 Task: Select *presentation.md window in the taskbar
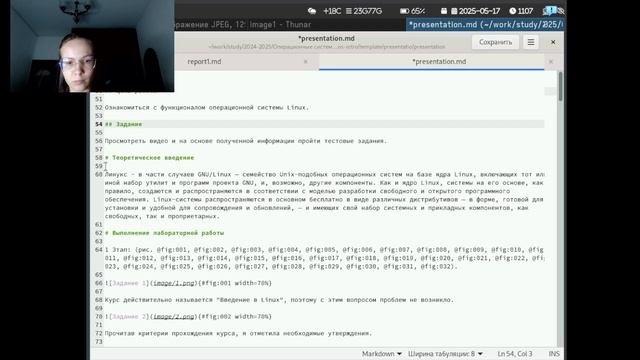[x=485, y=24]
